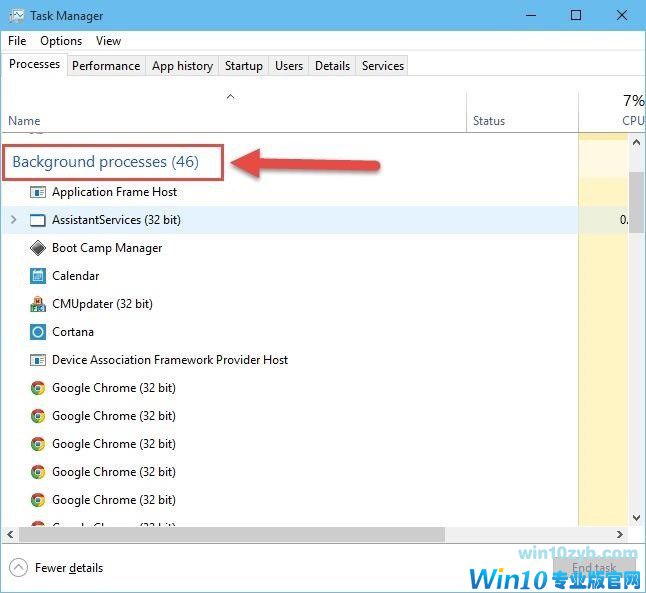Click the End task button
The height and width of the screenshot is (593, 646).
[593, 568]
